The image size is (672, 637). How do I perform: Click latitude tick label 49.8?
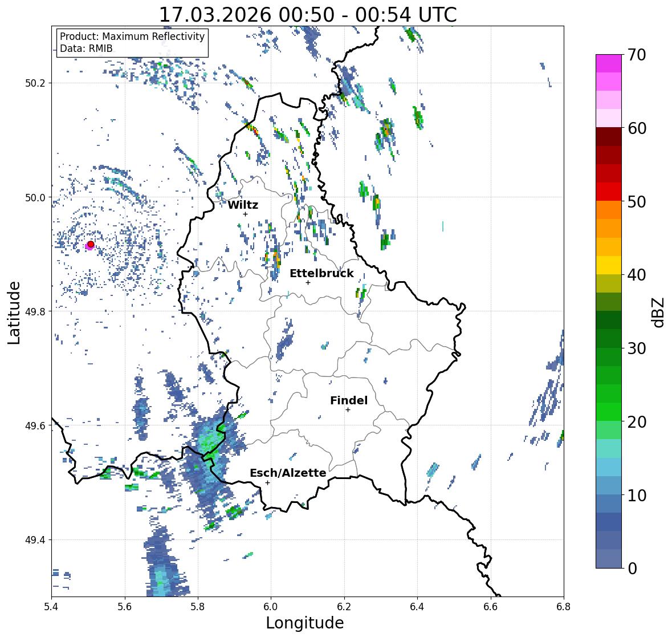pyautogui.click(x=36, y=311)
